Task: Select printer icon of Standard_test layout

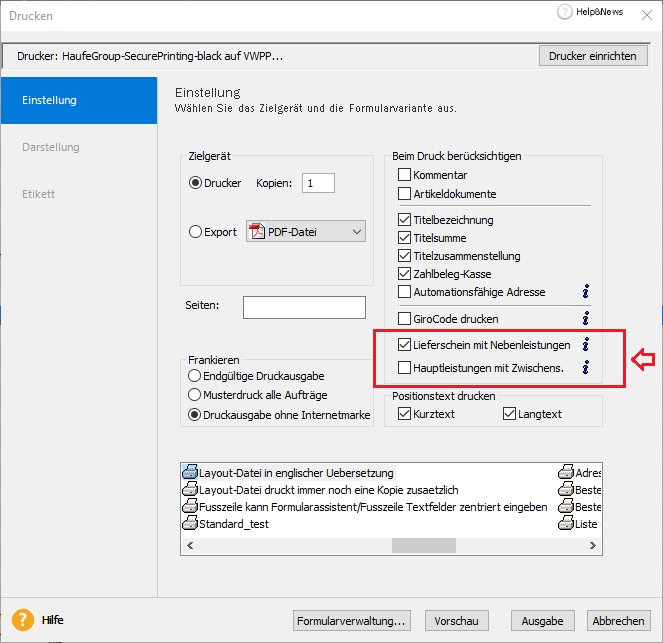Action: (x=190, y=523)
